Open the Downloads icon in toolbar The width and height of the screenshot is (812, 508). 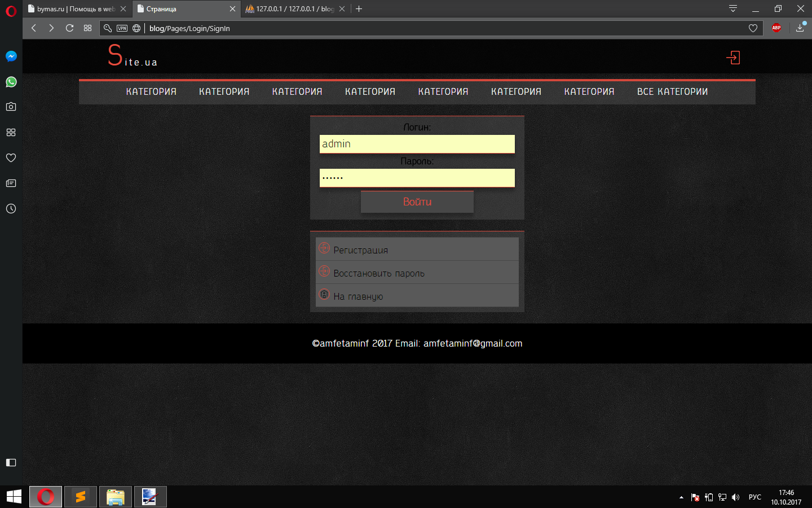(x=800, y=28)
